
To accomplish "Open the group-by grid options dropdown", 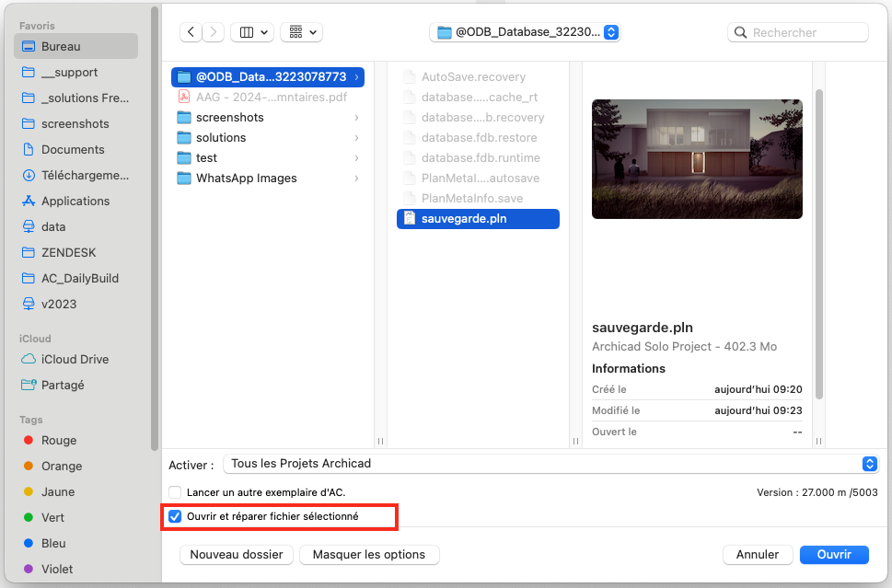I will tap(302, 32).
